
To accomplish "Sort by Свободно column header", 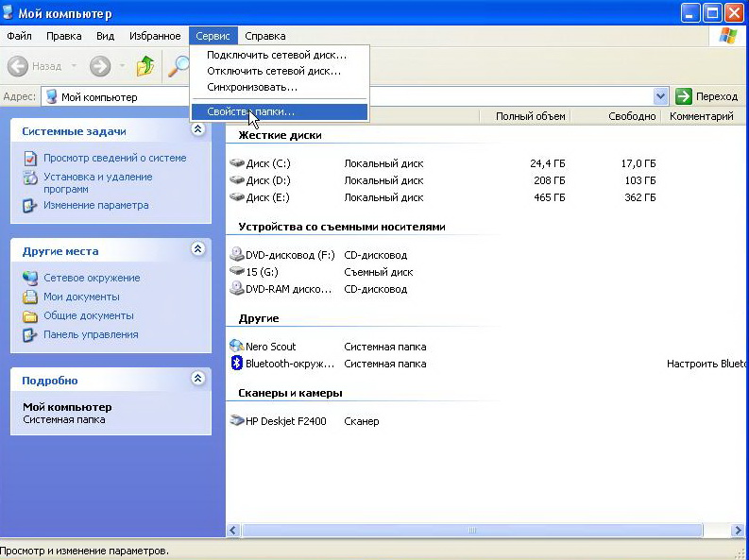I will [616, 116].
